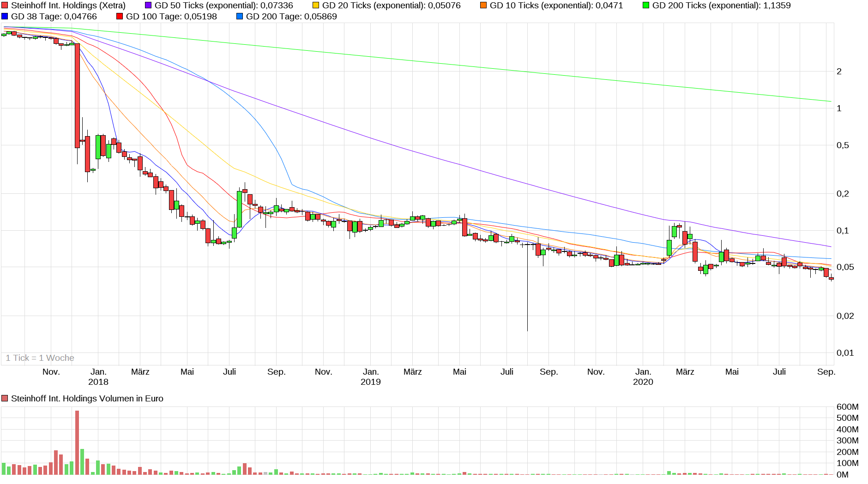Switch to the 2019 section label

pyautogui.click(x=370, y=382)
